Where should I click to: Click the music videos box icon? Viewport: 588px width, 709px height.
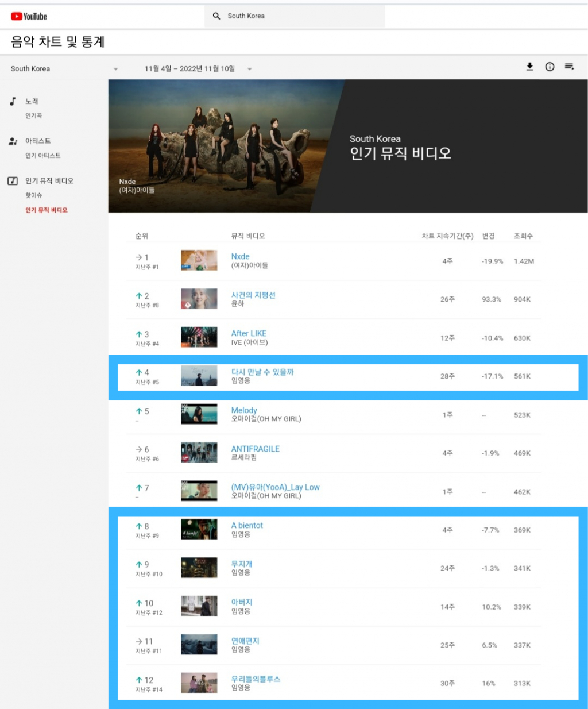tap(13, 180)
